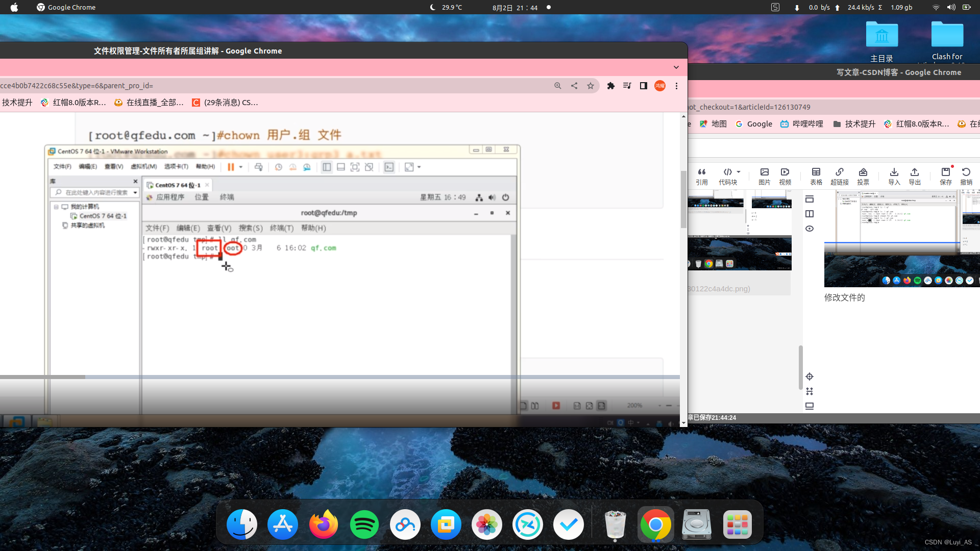Launch Baidu Netdisk from the dock
The width and height of the screenshot is (980, 551).
click(x=405, y=524)
